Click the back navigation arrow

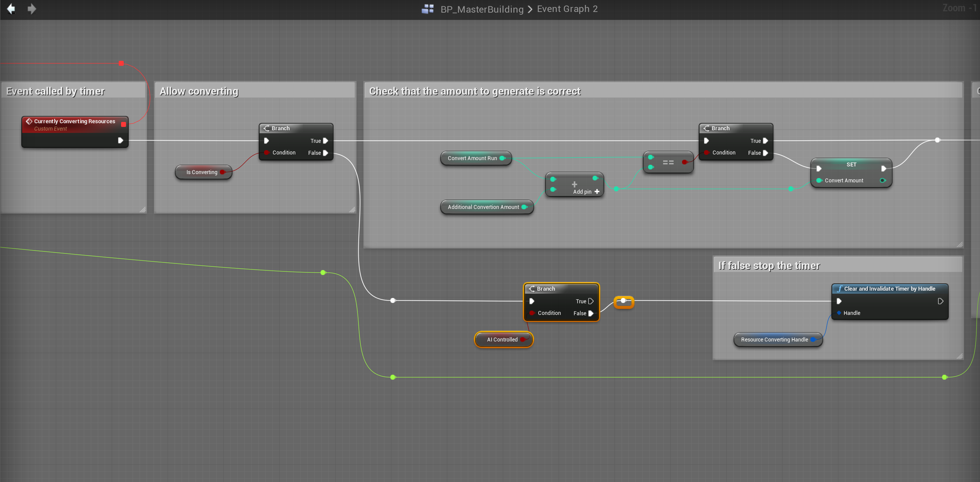coord(11,9)
